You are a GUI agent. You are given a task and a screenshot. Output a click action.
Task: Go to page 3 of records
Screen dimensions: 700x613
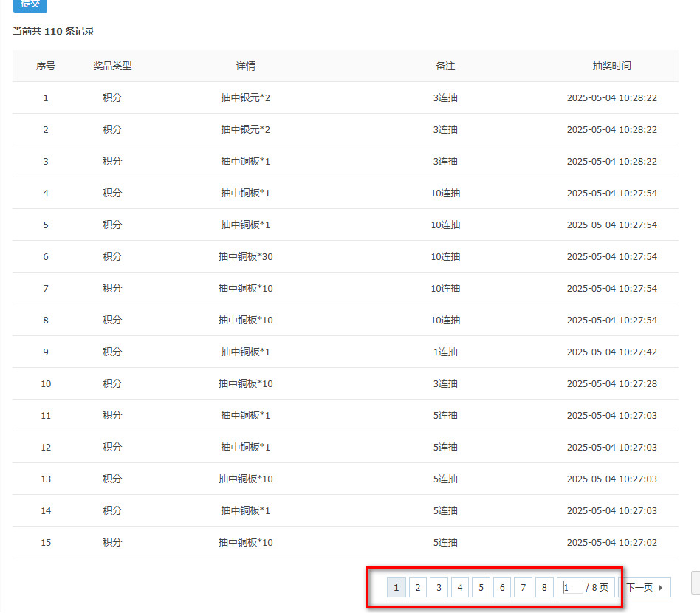[x=439, y=588]
